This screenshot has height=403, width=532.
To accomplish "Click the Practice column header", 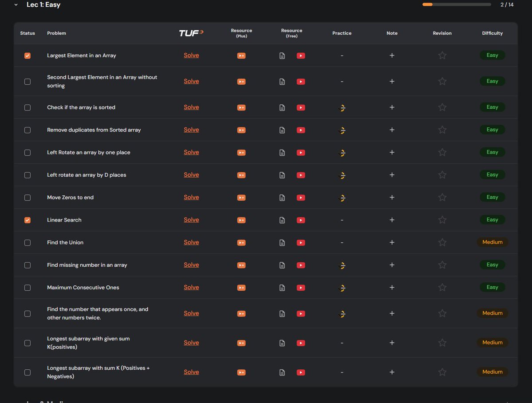I will tap(342, 33).
